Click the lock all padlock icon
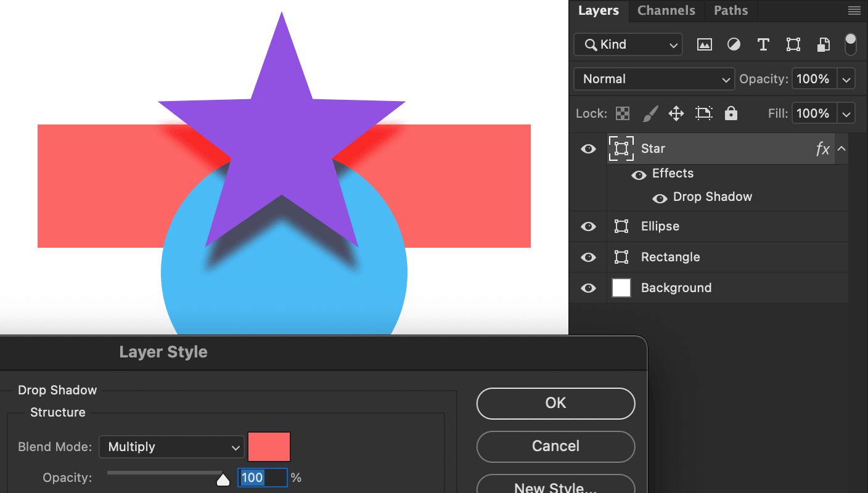Viewport: 868px width, 493px height. [x=731, y=113]
